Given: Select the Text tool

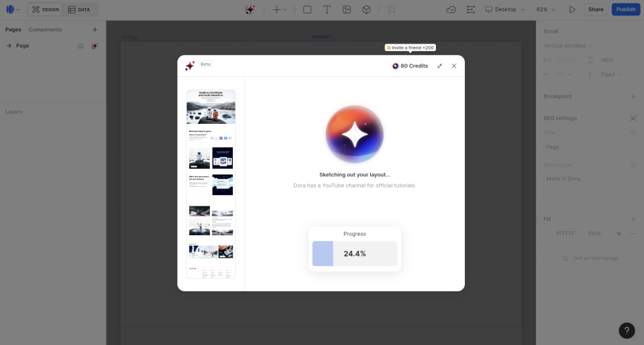Looking at the screenshot, I should click(x=327, y=9).
